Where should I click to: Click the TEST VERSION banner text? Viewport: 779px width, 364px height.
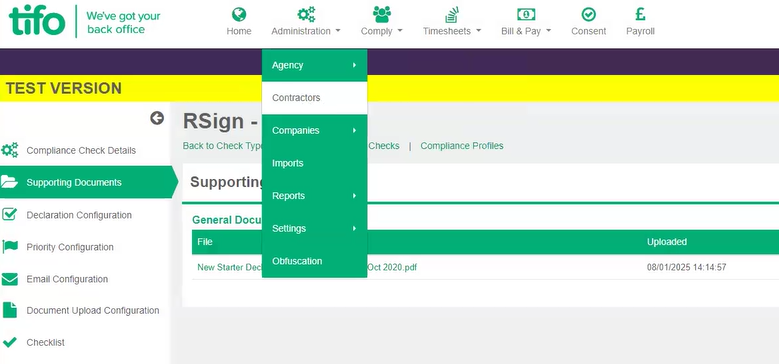pyautogui.click(x=64, y=88)
